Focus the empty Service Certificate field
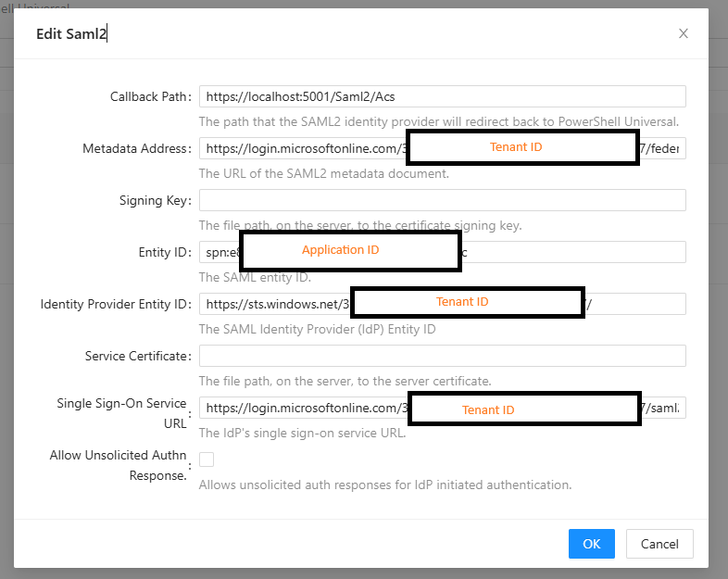728x579 pixels. coord(442,356)
